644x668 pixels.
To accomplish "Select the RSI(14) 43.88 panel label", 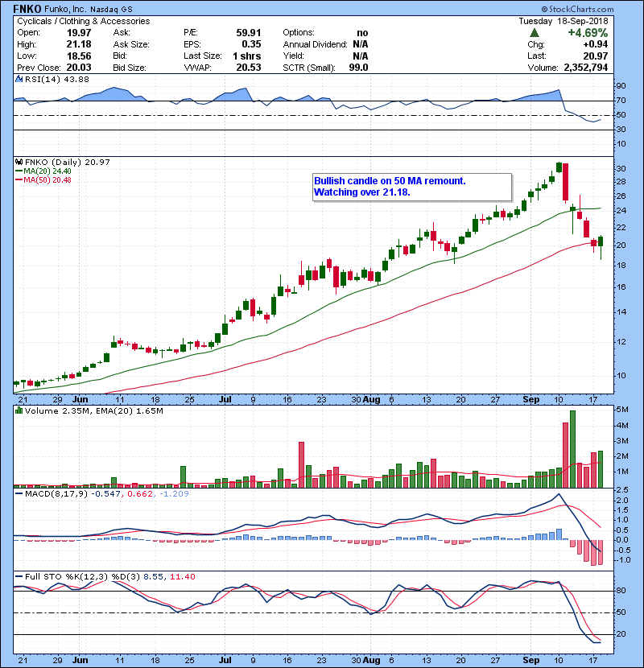I will (57, 79).
